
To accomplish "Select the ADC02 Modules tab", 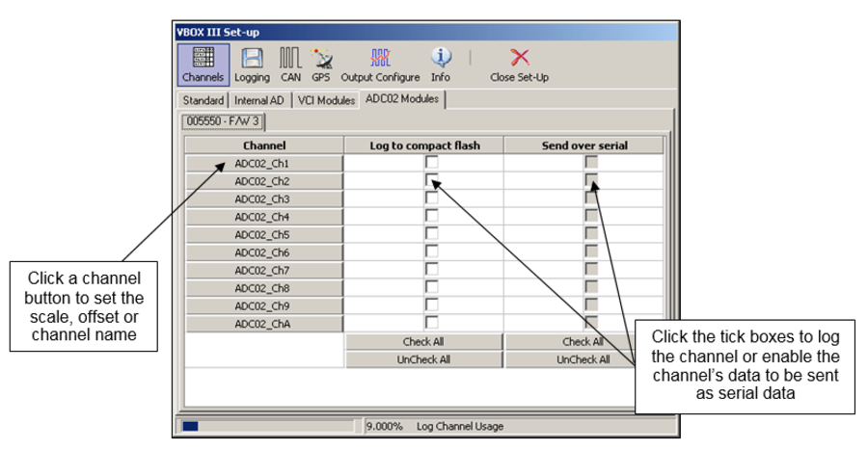I will click(x=402, y=99).
